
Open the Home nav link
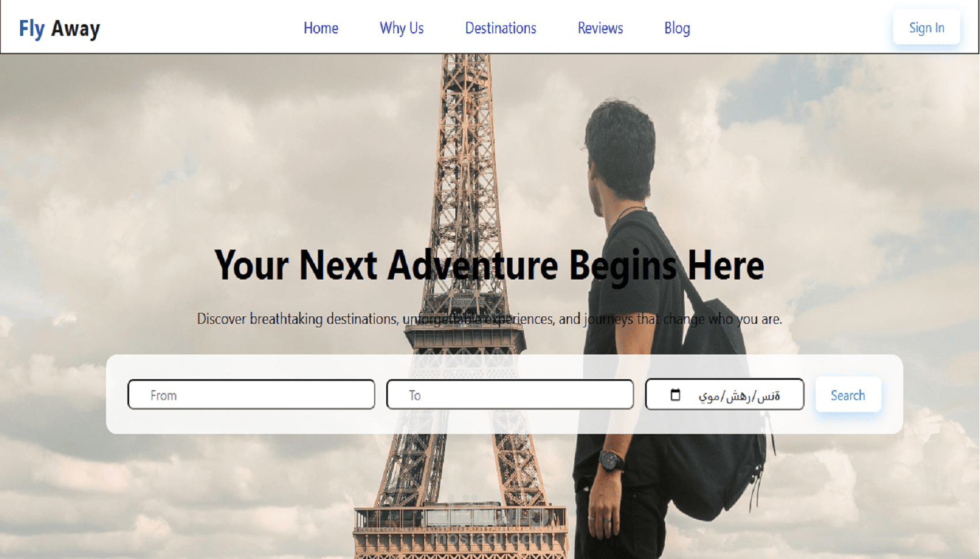321,28
